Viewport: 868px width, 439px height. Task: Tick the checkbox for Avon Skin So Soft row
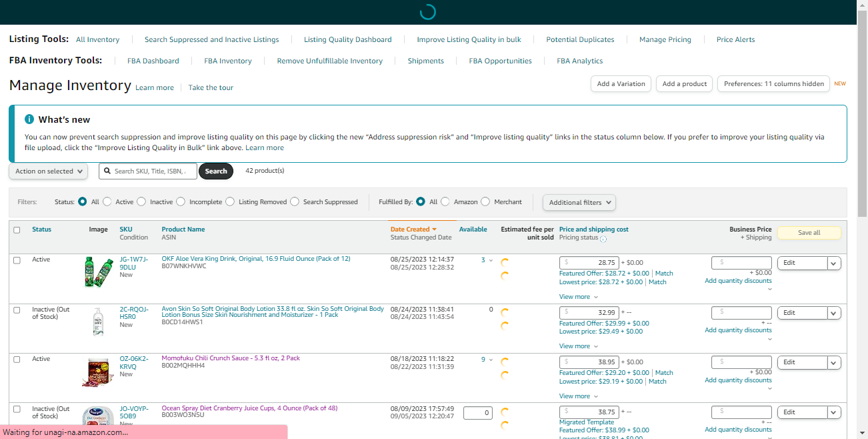17,310
